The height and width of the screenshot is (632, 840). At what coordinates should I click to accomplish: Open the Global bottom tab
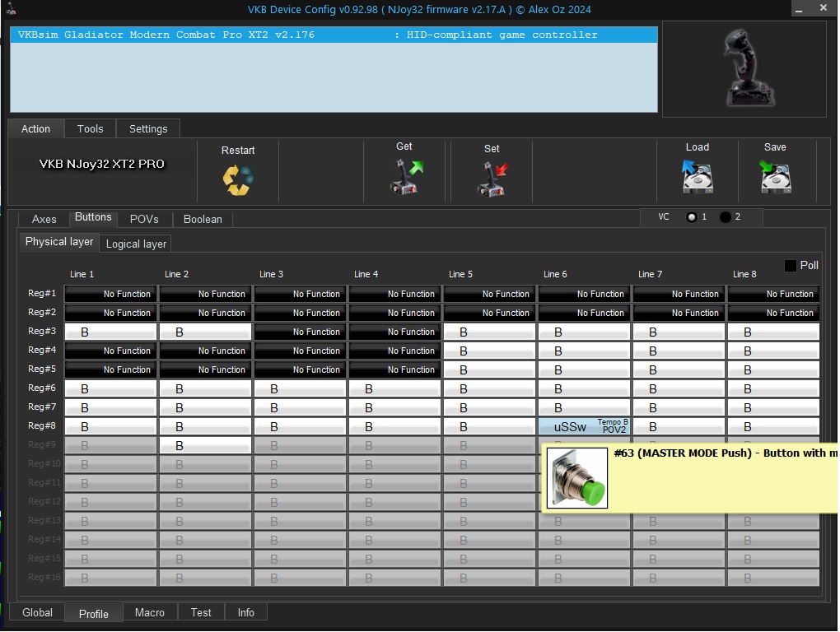point(38,613)
